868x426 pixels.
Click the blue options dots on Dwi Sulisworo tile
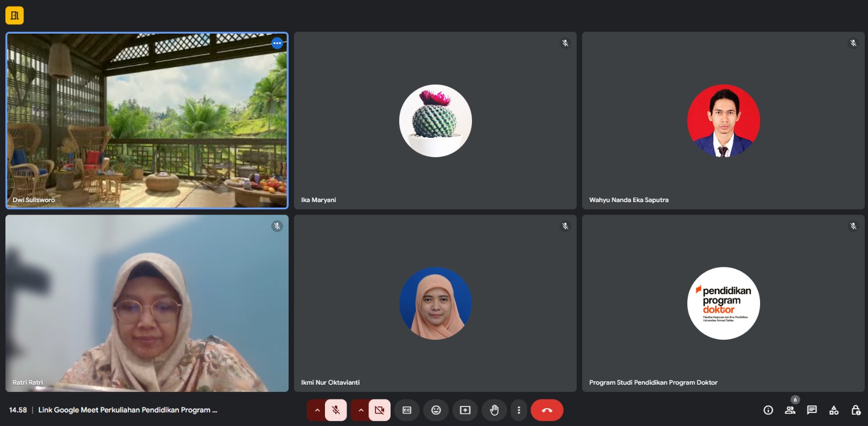[277, 43]
